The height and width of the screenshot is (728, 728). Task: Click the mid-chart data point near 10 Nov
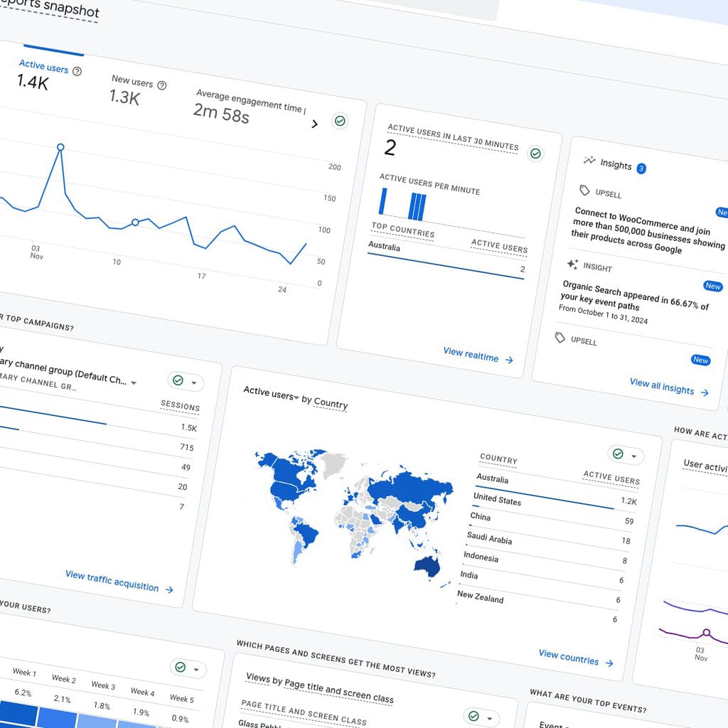coord(135,223)
